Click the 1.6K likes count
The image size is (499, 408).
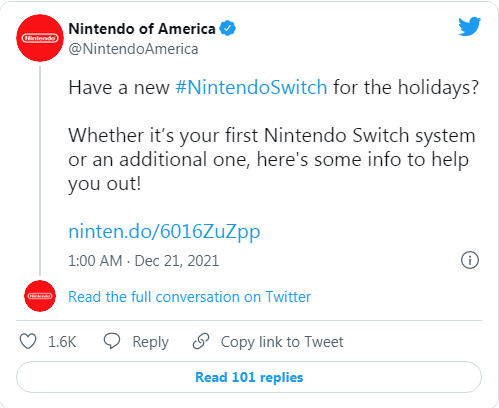[x=62, y=342]
